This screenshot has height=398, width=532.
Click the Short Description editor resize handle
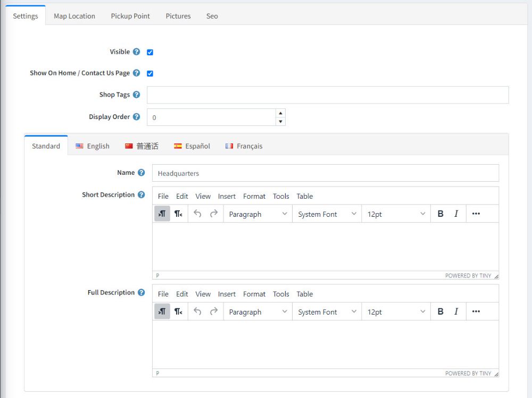[496, 276]
